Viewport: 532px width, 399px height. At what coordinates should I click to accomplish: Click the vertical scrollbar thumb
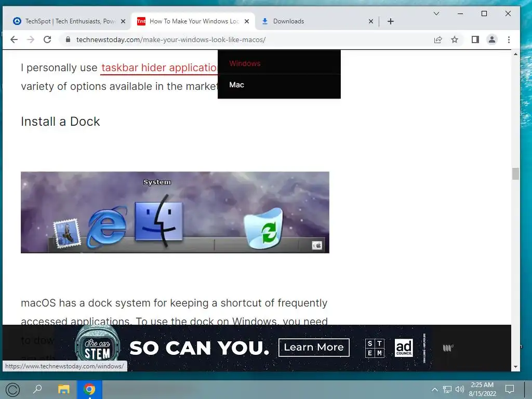coord(516,174)
